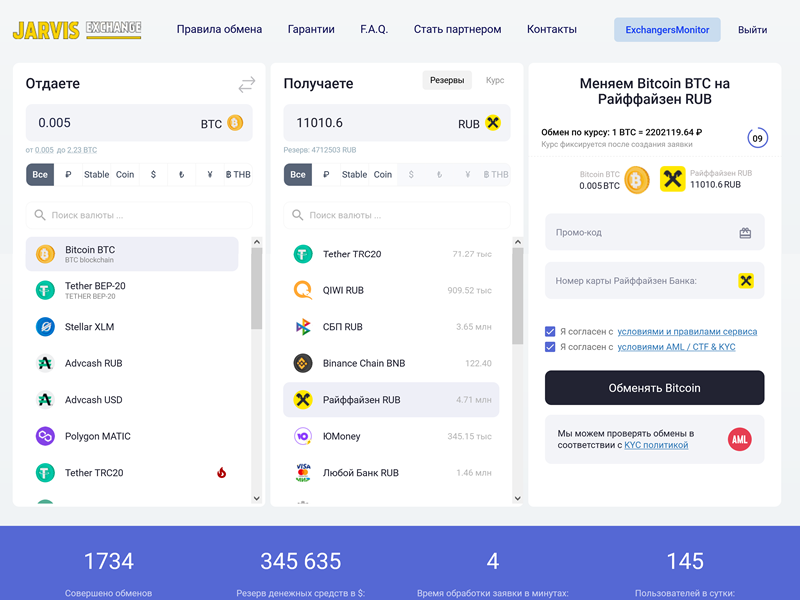This screenshot has width=800, height=600.
Task: Click the Bitcoin icon in the give amount field
Action: pyautogui.click(x=235, y=123)
